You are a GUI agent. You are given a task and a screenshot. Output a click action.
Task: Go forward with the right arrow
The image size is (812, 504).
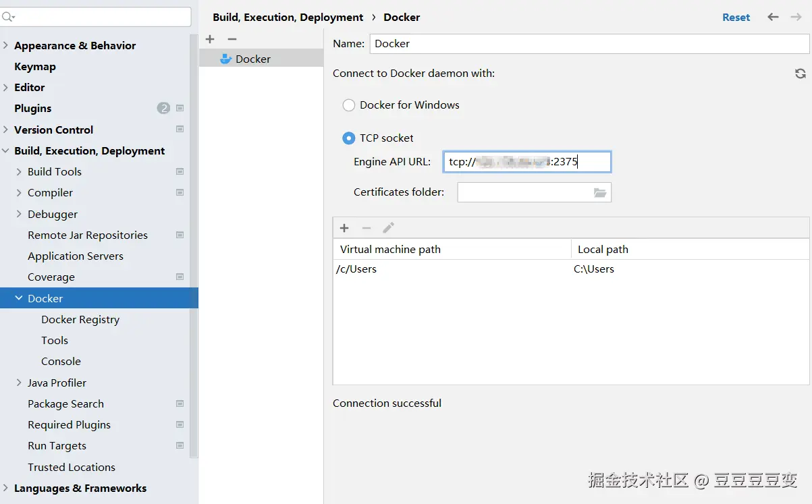(x=796, y=17)
